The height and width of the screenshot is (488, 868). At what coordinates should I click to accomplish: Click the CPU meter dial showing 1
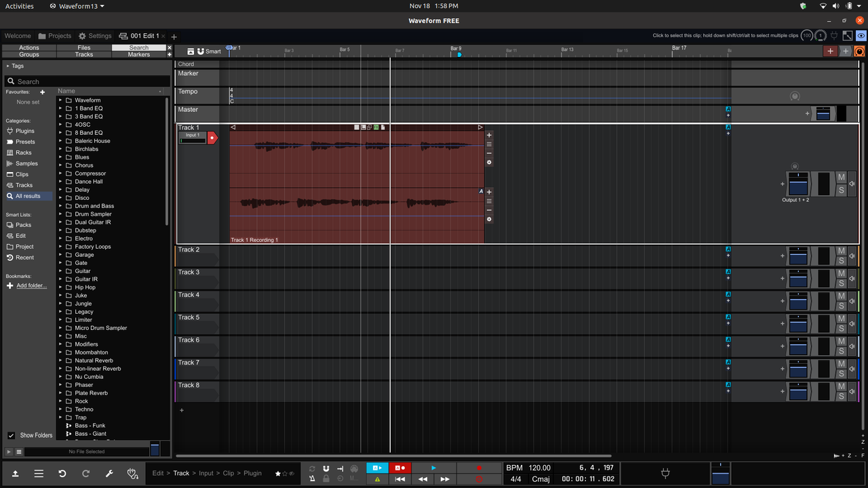click(x=821, y=35)
